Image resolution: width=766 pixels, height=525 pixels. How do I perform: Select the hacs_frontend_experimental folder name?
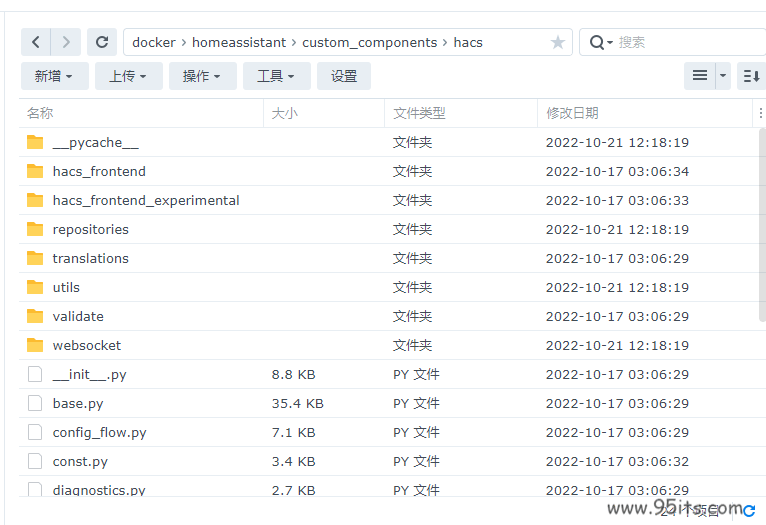tap(146, 201)
